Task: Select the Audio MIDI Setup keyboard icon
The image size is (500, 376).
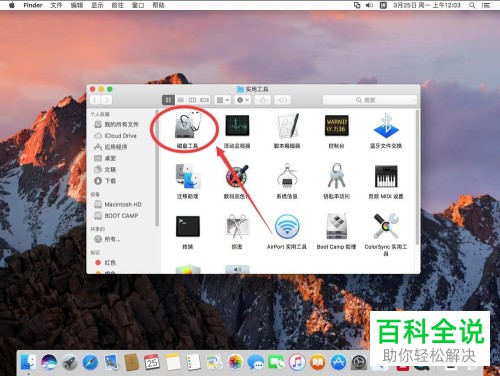Action: [x=386, y=176]
